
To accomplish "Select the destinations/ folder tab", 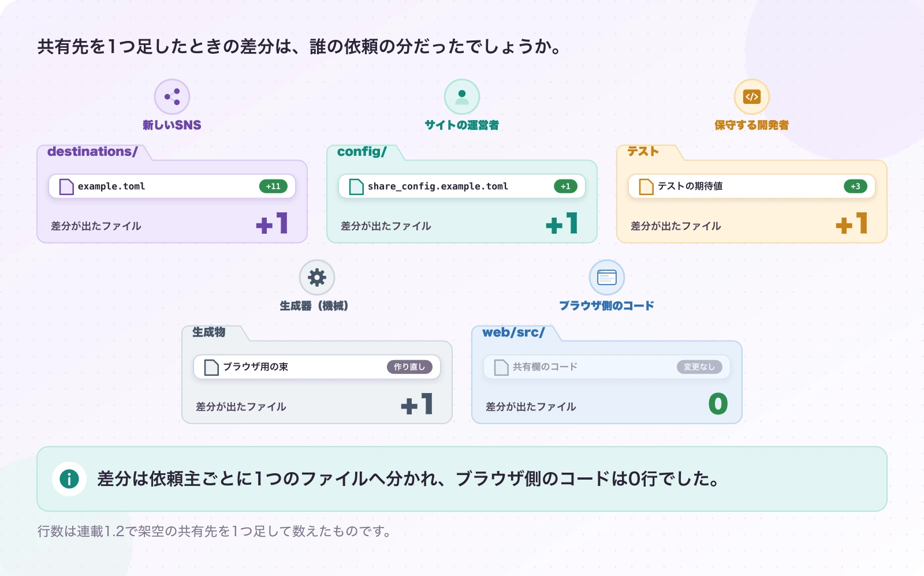I will click(92, 152).
